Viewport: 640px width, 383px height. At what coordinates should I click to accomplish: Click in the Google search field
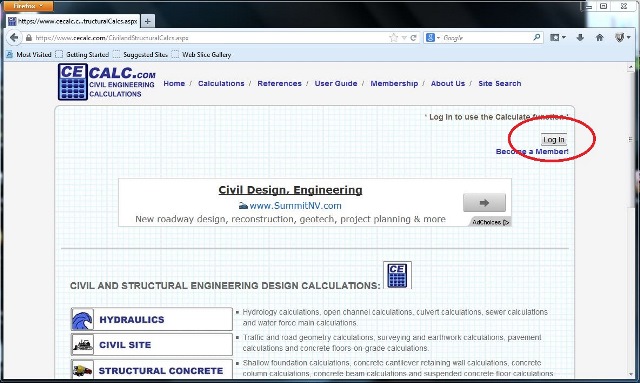tap(486, 38)
